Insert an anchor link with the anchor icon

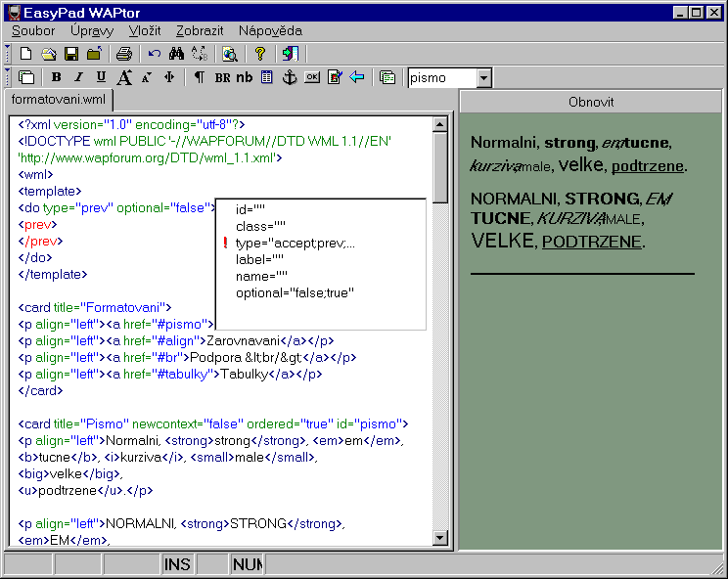tap(290, 77)
